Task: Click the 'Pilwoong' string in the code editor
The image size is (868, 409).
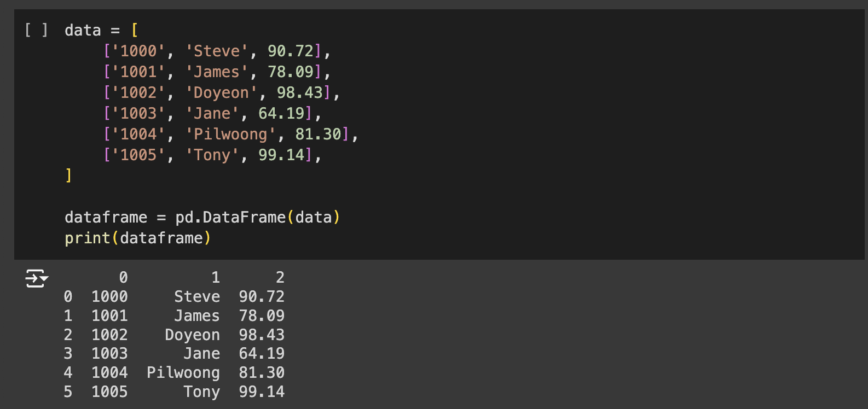Action: click(230, 134)
